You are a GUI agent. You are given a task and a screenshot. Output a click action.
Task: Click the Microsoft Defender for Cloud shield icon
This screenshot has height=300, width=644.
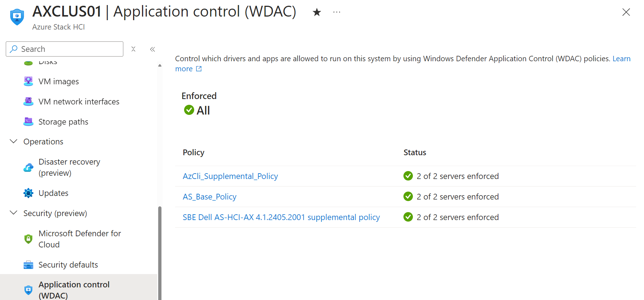28,238
